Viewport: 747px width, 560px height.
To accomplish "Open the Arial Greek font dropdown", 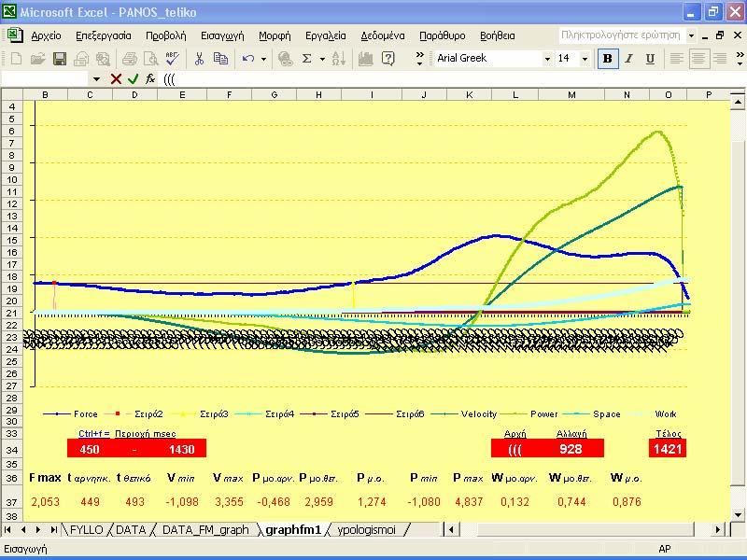I will [x=547, y=59].
